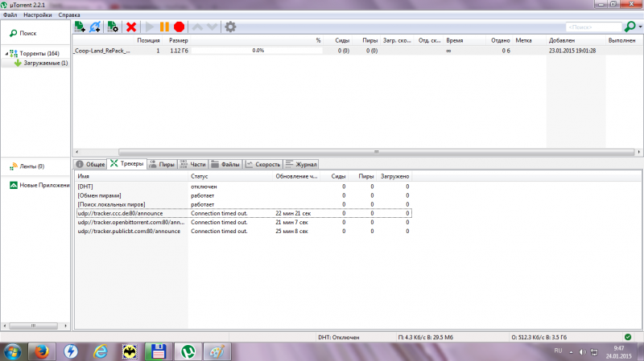This screenshot has height=361, width=644.
Task: Click the Create New Torrent icon
Action: [113, 27]
